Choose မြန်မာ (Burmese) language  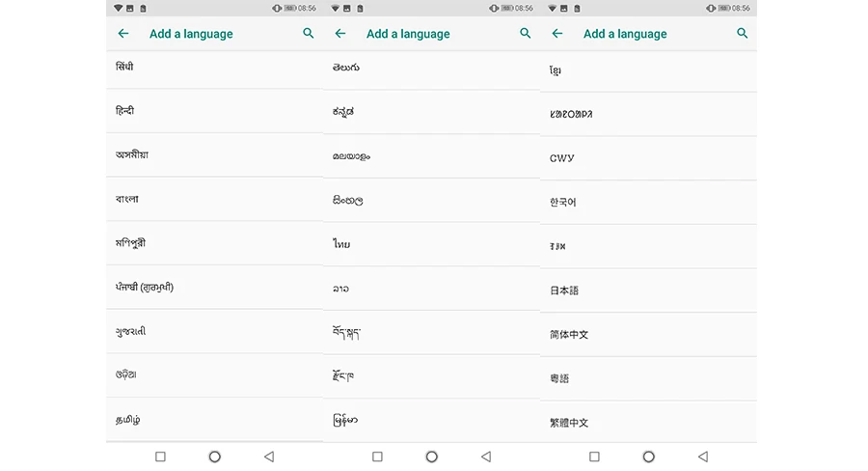pyautogui.click(x=432, y=421)
